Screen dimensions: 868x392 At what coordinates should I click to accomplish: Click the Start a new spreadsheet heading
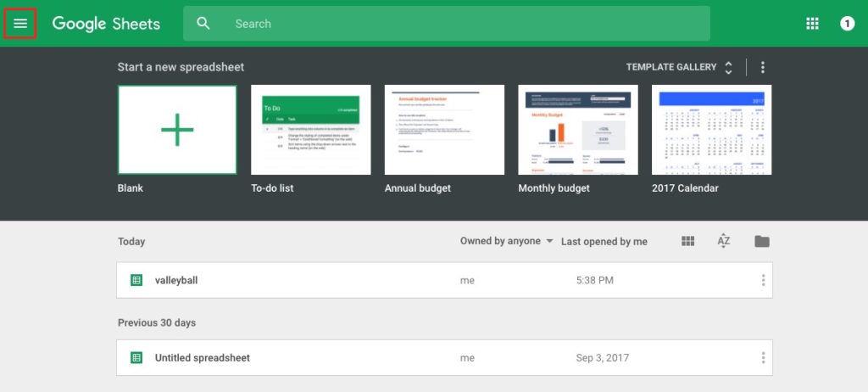[x=181, y=67]
